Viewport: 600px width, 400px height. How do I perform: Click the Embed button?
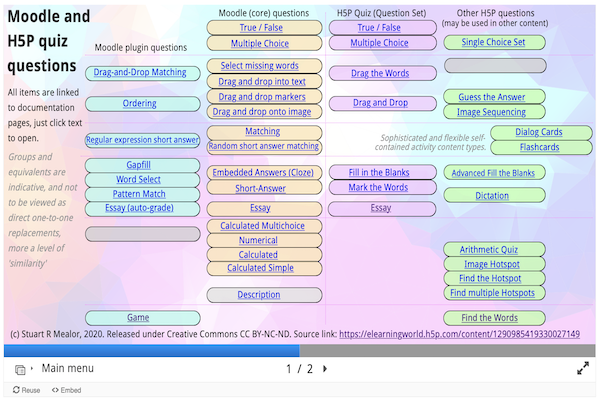tap(67, 390)
